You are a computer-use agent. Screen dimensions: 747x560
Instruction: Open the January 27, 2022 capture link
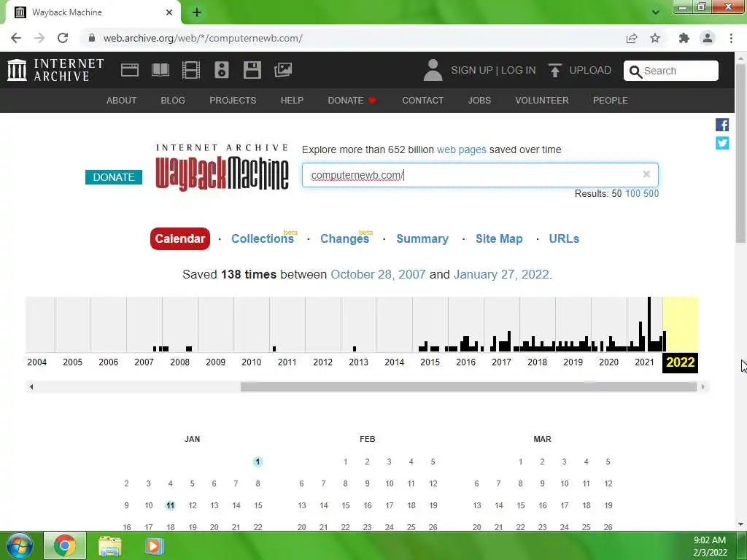(501, 274)
